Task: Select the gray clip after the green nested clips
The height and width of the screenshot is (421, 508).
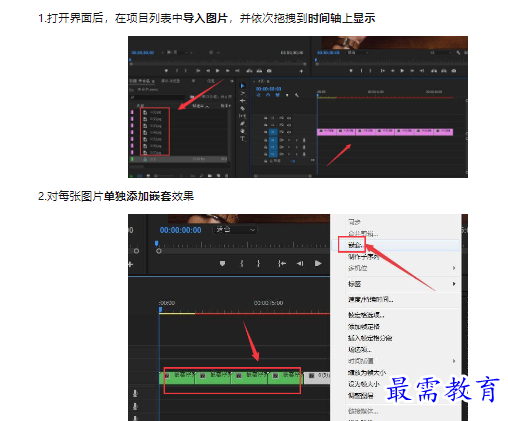Action: (x=317, y=378)
